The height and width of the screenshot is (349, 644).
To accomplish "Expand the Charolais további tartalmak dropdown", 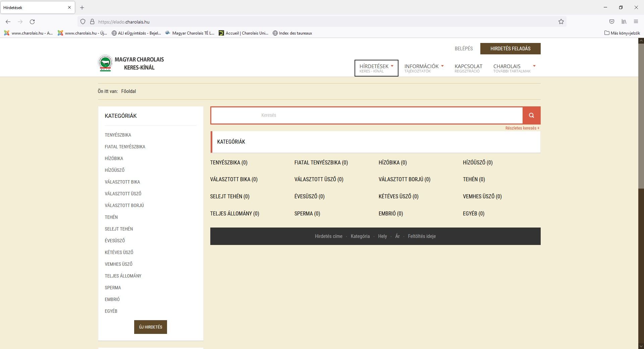I will [x=514, y=68].
